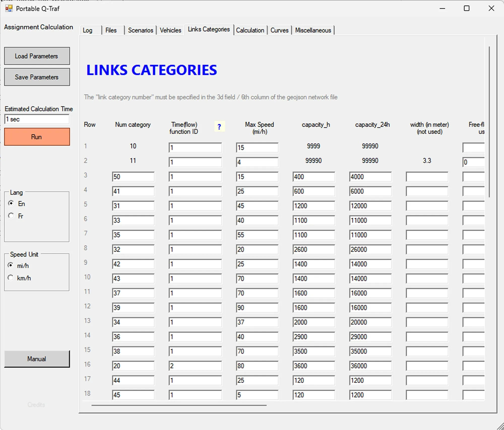Switch to the Scenarios tab
Screen dimensions: 504x430
[140, 30]
